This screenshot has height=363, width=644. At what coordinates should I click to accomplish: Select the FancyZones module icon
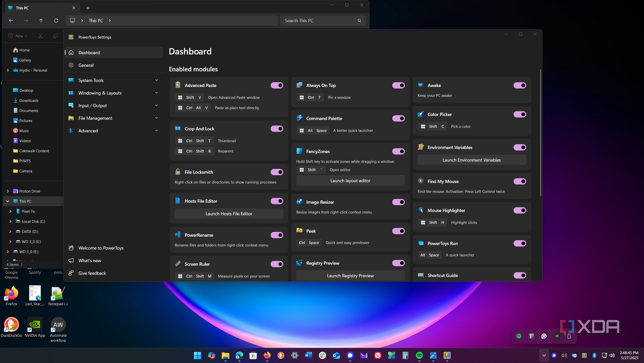pyautogui.click(x=299, y=151)
